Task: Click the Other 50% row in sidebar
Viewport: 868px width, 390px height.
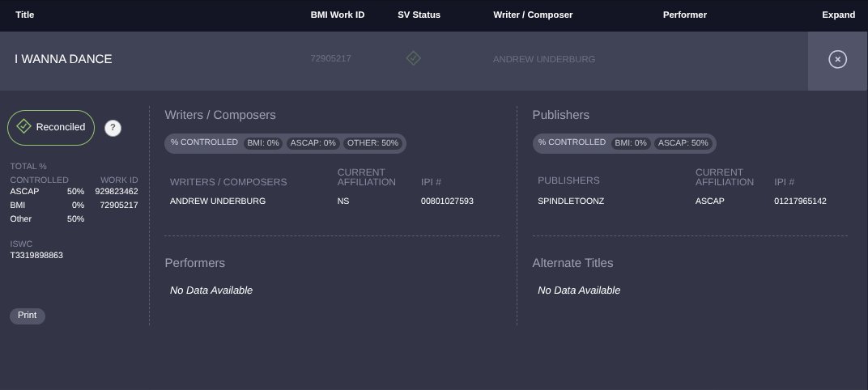Action: pos(47,219)
